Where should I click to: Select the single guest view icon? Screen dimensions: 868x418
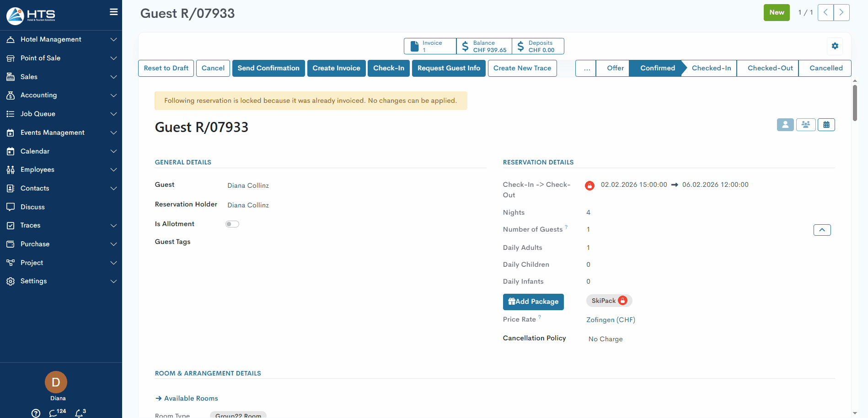[785, 125]
